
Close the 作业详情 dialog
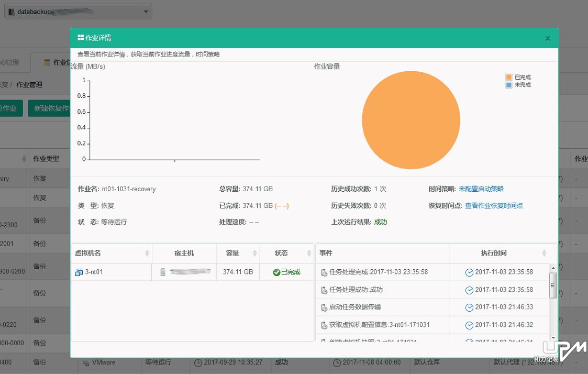click(x=548, y=38)
